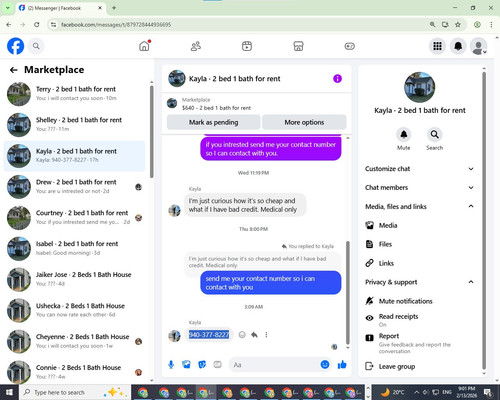Open Cheyenne's 2 Beds 1 Bath conversation
The width and height of the screenshot is (500, 400).
[75, 341]
